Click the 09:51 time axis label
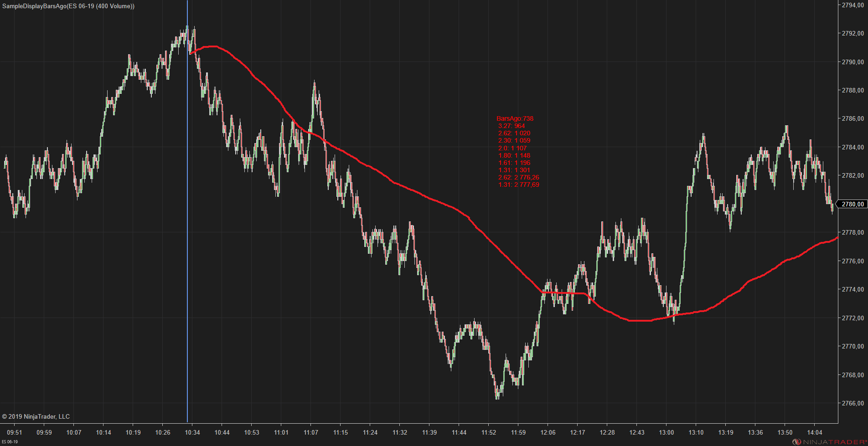Viewport: 868px width, 446px height. tap(15, 432)
